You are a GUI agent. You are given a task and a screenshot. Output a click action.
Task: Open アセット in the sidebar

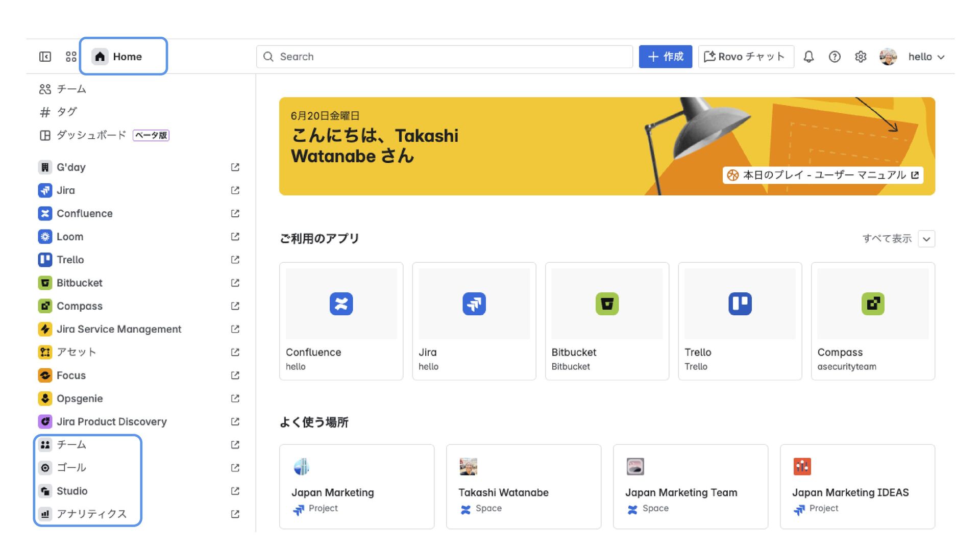[139, 352]
